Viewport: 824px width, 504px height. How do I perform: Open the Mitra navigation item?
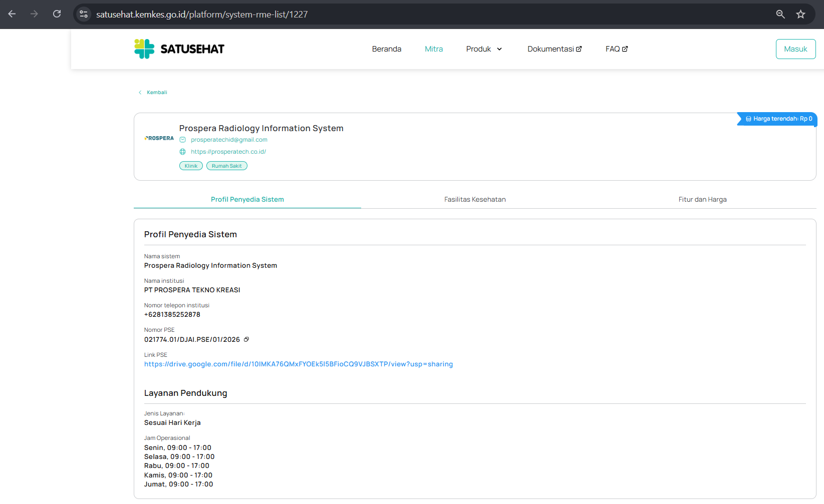(434, 49)
